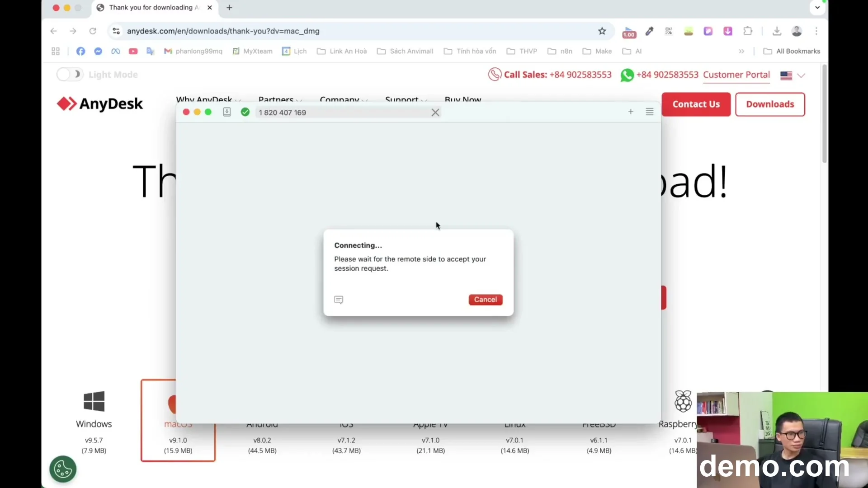Open the chat icon in Connecting dialog

point(339,300)
